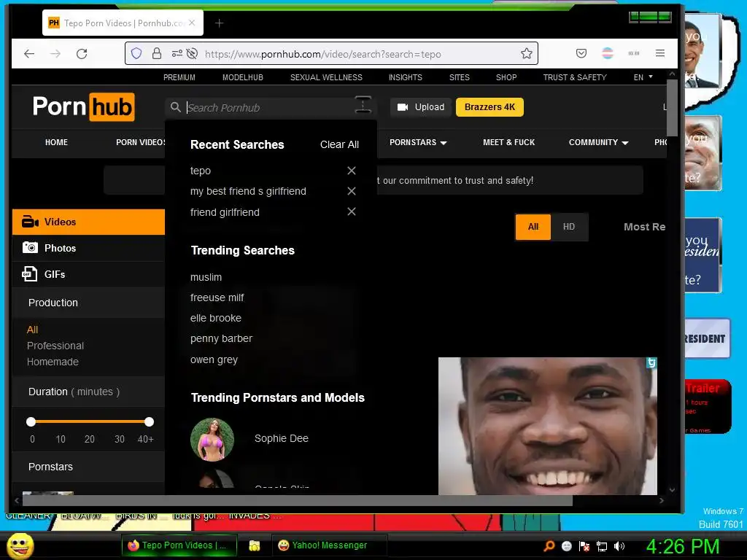The image size is (747, 560).
Task: Click the ad info icon on the face image
Action: pos(651,363)
